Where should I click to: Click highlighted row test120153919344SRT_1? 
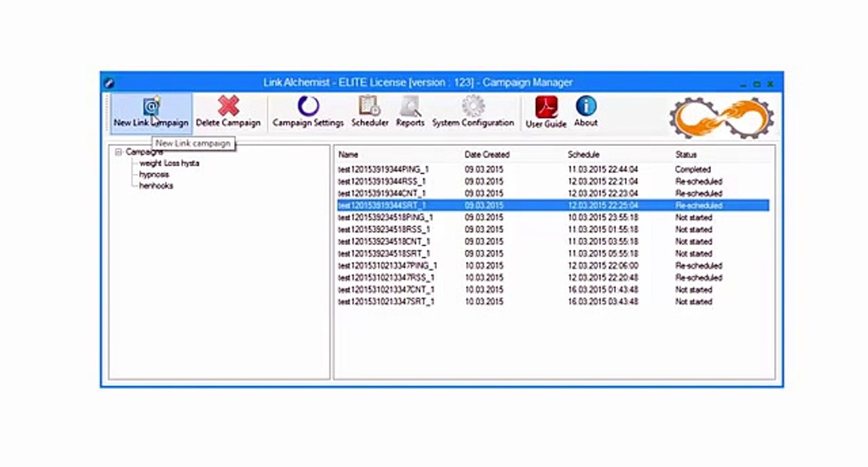pos(553,206)
